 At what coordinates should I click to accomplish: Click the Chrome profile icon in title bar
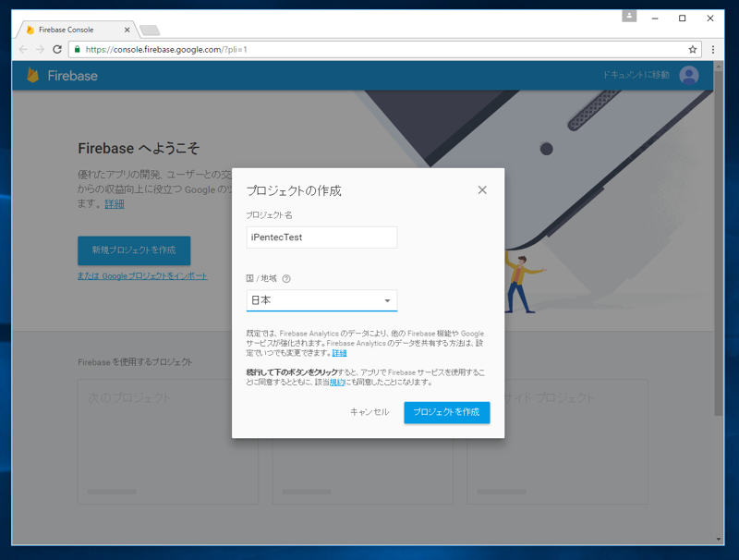point(629,16)
